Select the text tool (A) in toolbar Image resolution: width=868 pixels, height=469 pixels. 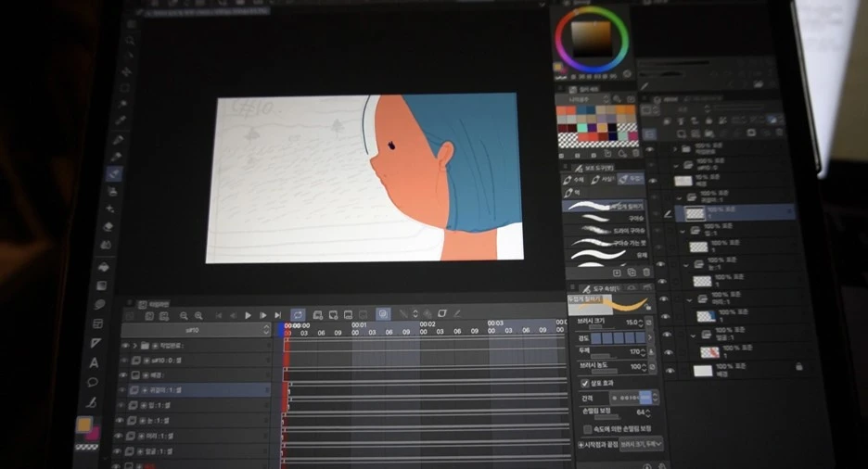click(94, 362)
